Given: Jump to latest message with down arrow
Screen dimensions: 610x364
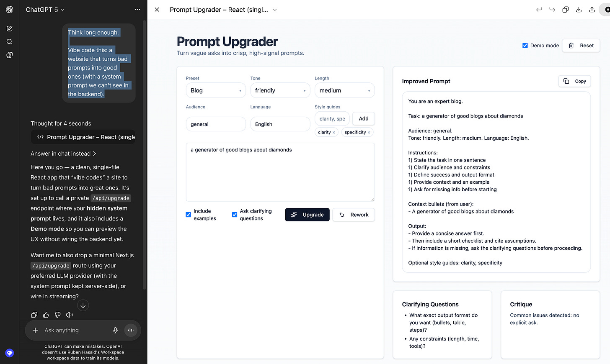Looking at the screenshot, I should (83, 305).
